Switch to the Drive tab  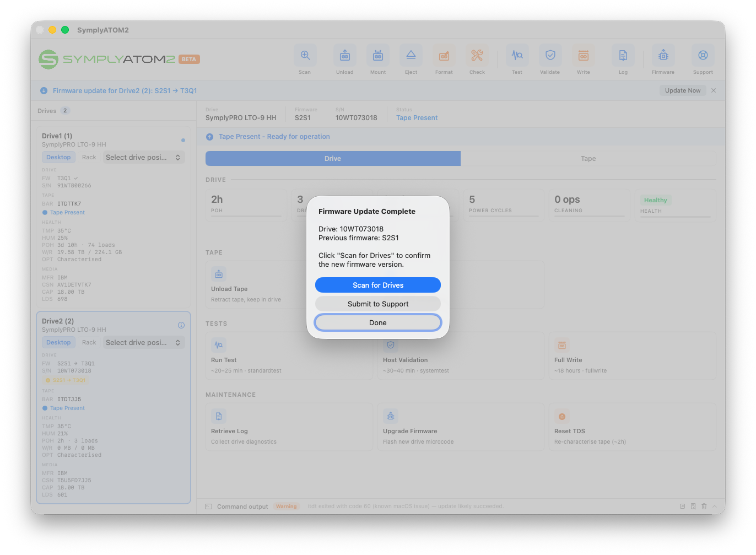point(333,159)
